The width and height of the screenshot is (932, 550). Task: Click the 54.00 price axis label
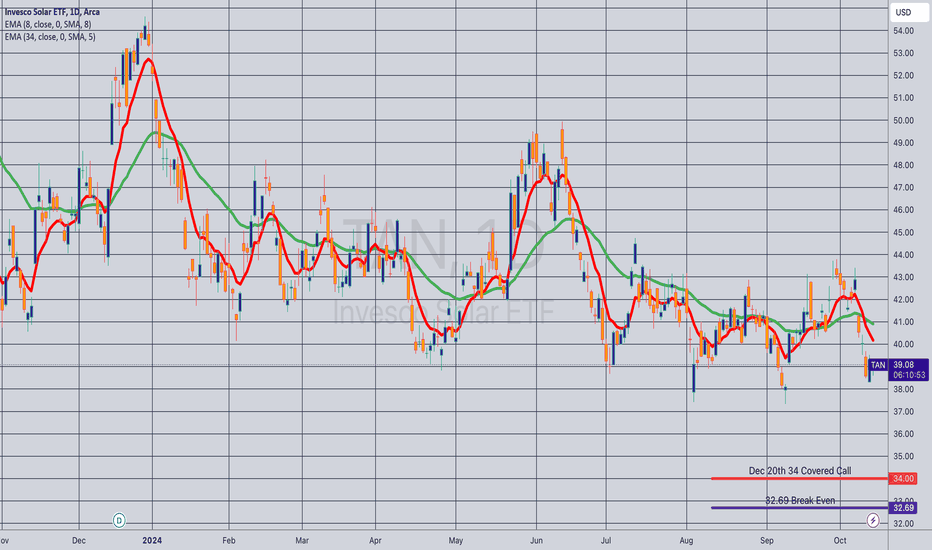point(903,31)
